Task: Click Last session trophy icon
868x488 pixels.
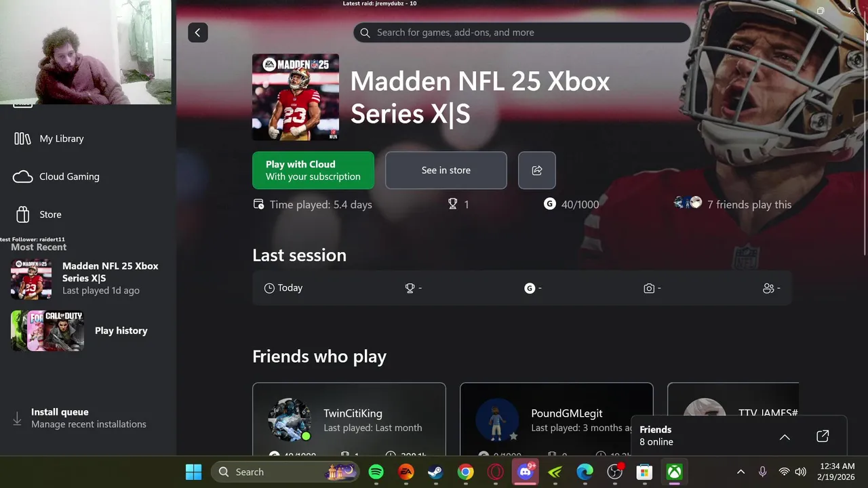Action: pos(410,288)
